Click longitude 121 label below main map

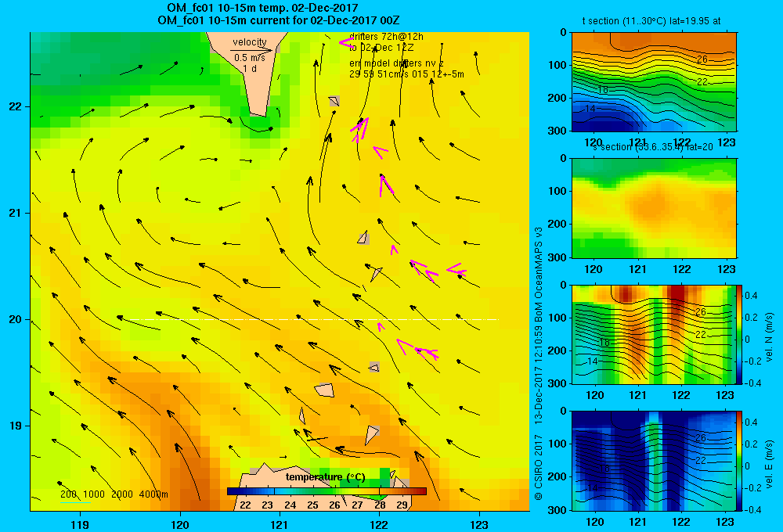point(280,524)
